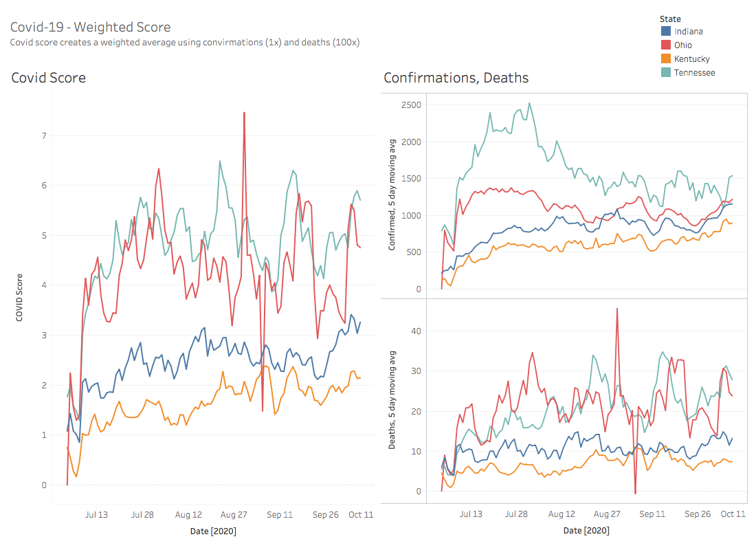Select the Confirmations, Deaths chart title
This screenshot has width=756, height=550.
pos(456,78)
